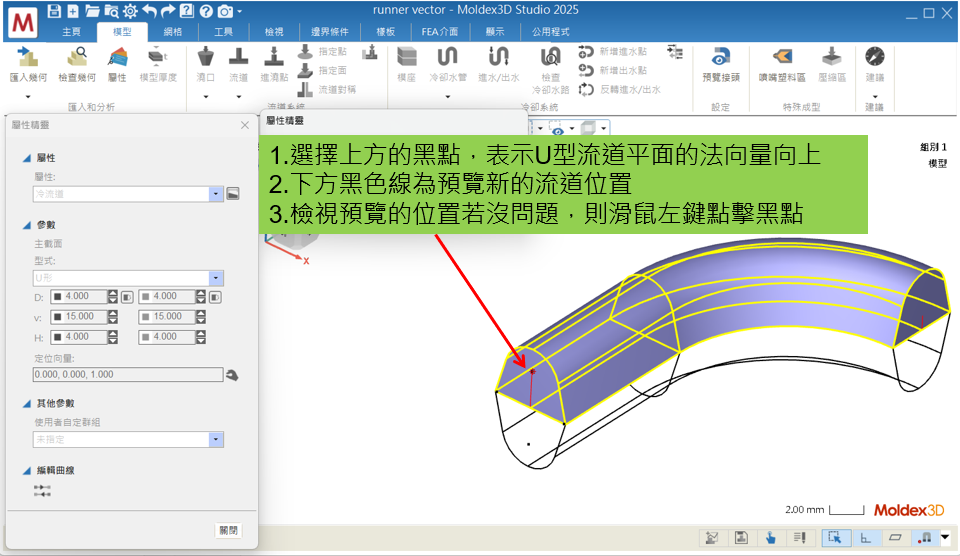Collapse the 參數 parameters section

pos(26,225)
